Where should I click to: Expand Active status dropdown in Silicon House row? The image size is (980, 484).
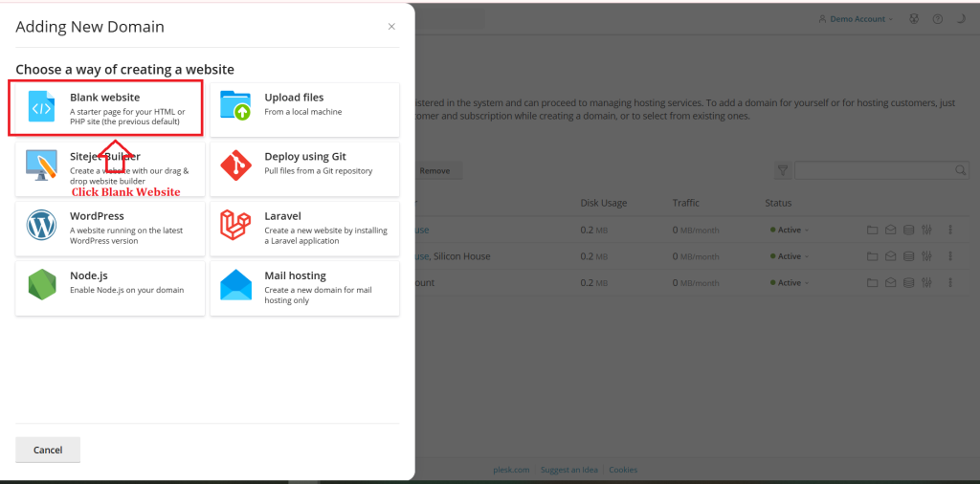(790, 256)
